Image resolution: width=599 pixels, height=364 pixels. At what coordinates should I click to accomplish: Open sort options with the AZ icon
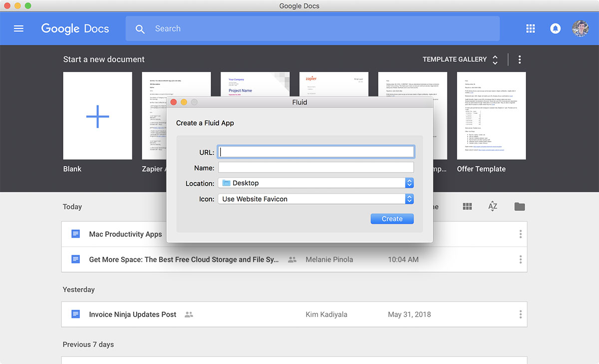pos(493,205)
